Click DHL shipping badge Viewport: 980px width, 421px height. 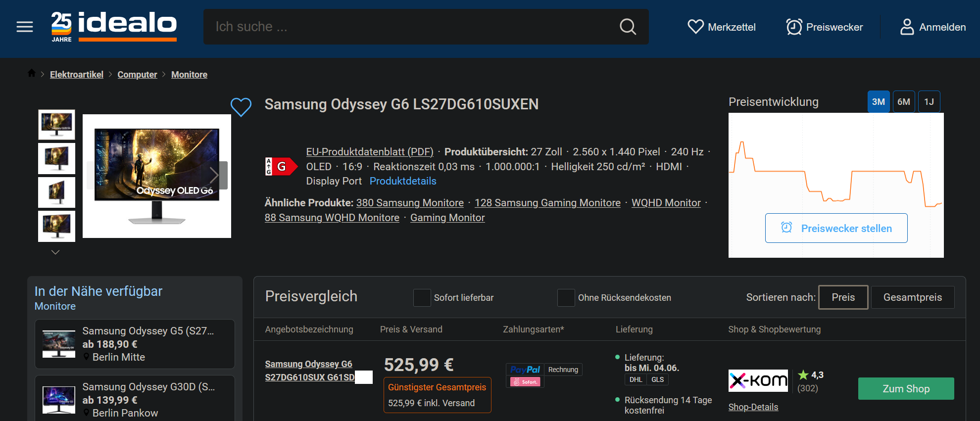click(636, 379)
